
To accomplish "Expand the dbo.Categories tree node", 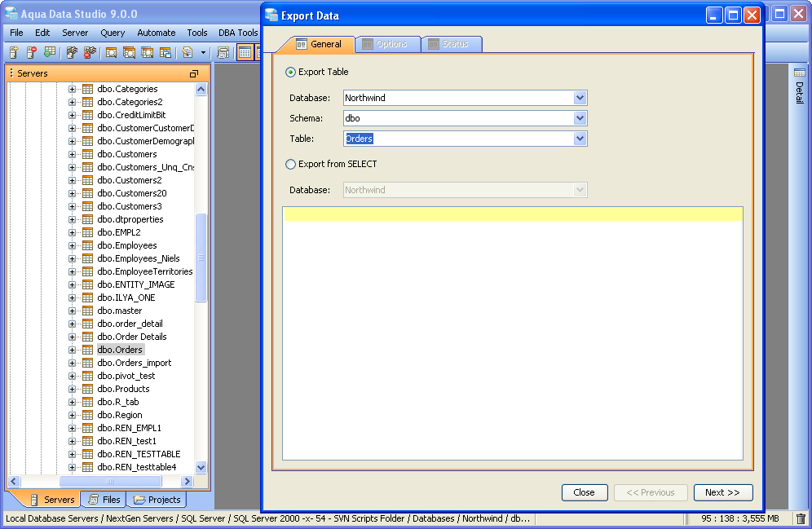I will pyautogui.click(x=72, y=89).
